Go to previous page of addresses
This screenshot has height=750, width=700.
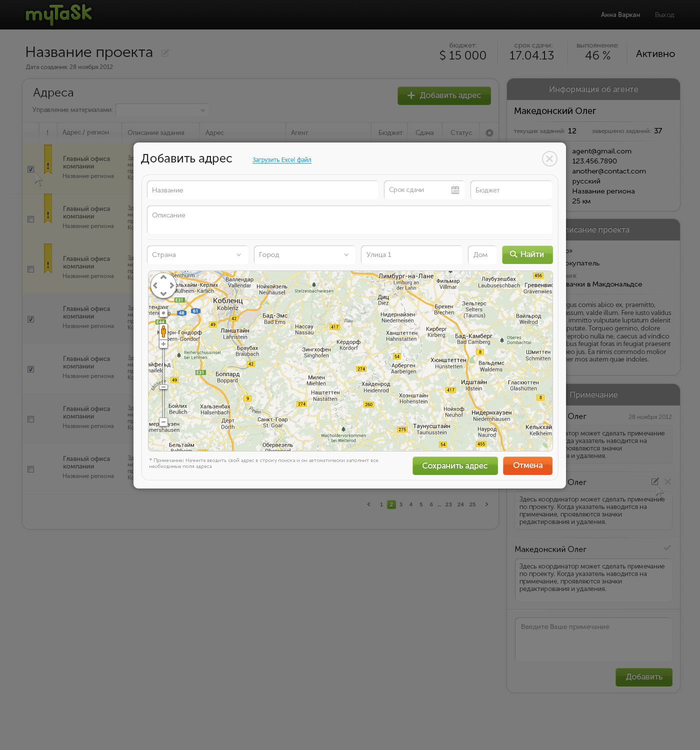(x=369, y=504)
